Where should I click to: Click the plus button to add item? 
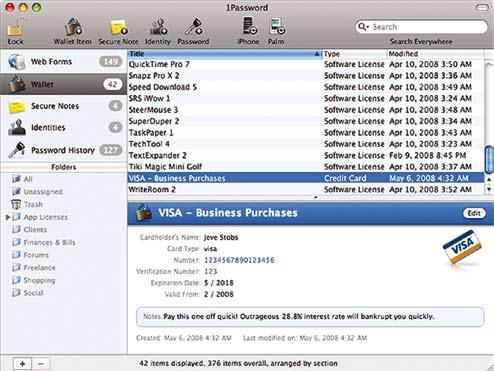point(23,364)
